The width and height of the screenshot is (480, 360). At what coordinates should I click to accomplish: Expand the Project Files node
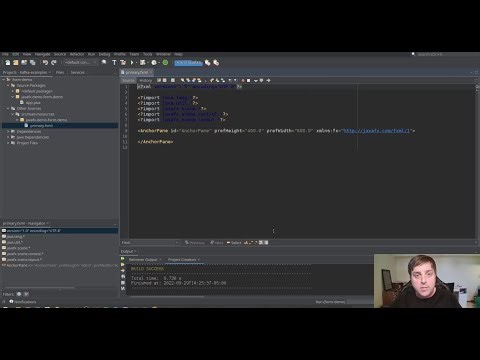click(x=8, y=143)
